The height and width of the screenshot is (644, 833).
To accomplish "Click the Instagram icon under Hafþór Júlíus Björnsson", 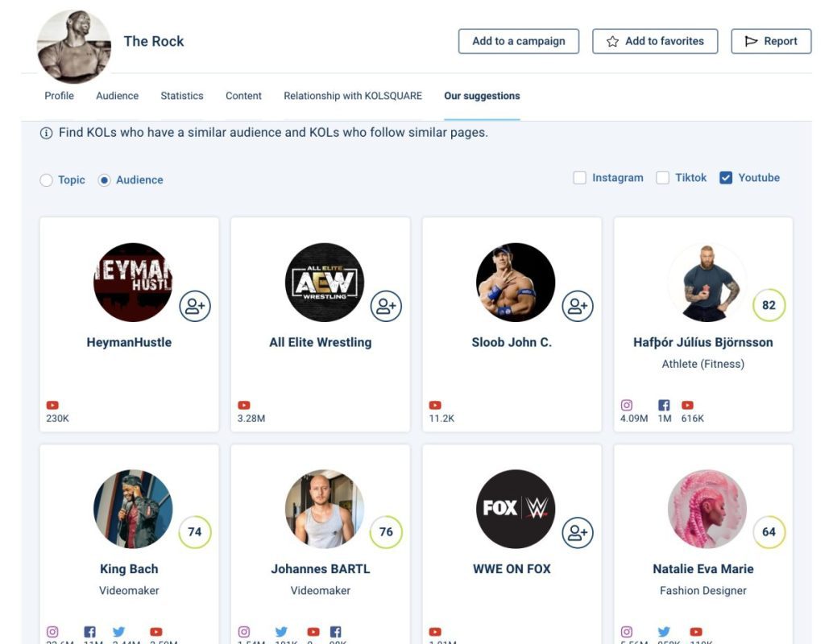I will tap(628, 405).
